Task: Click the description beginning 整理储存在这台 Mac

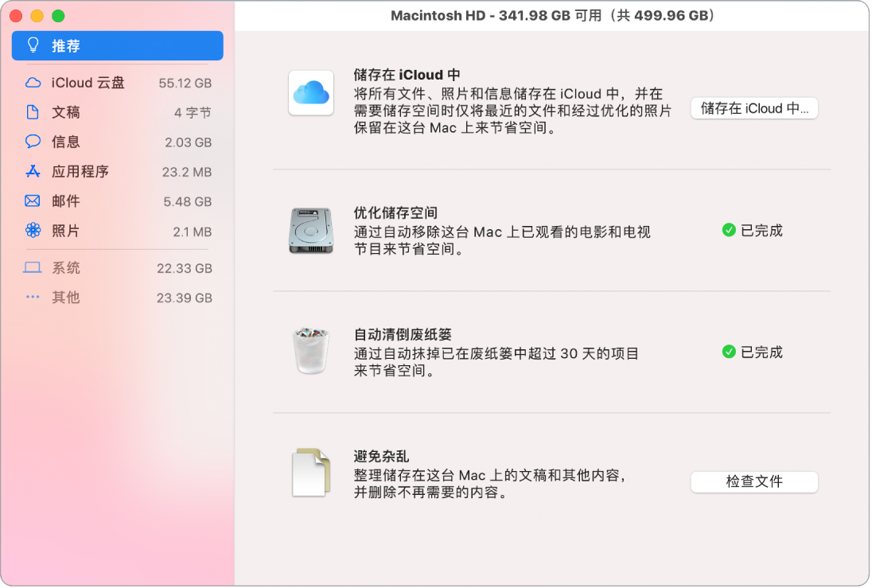Action: point(491,484)
